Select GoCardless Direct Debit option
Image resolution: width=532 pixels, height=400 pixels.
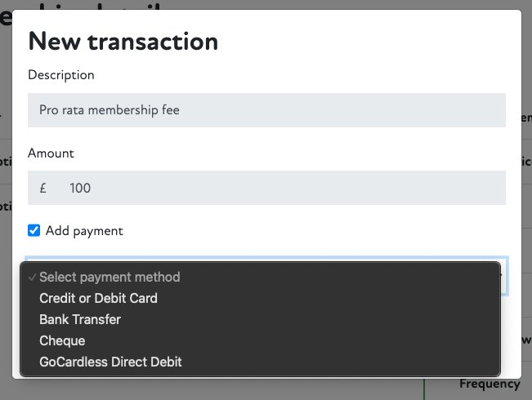[110, 362]
